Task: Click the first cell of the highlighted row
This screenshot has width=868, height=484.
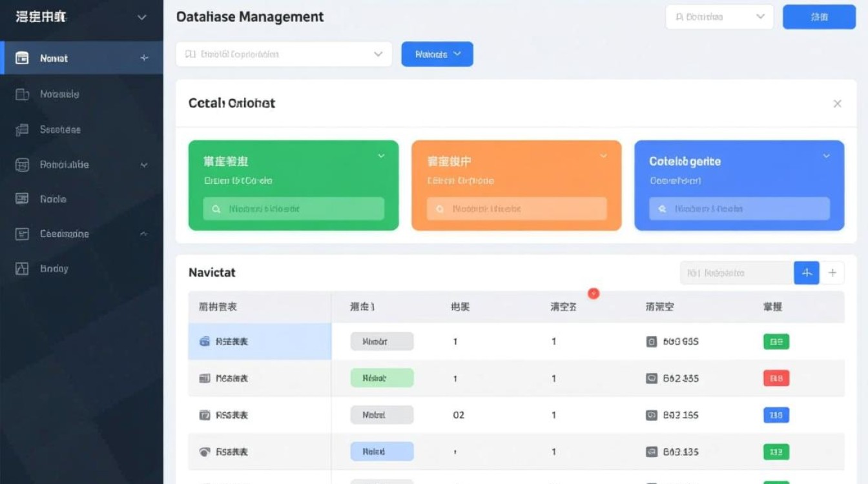Action: coord(260,341)
